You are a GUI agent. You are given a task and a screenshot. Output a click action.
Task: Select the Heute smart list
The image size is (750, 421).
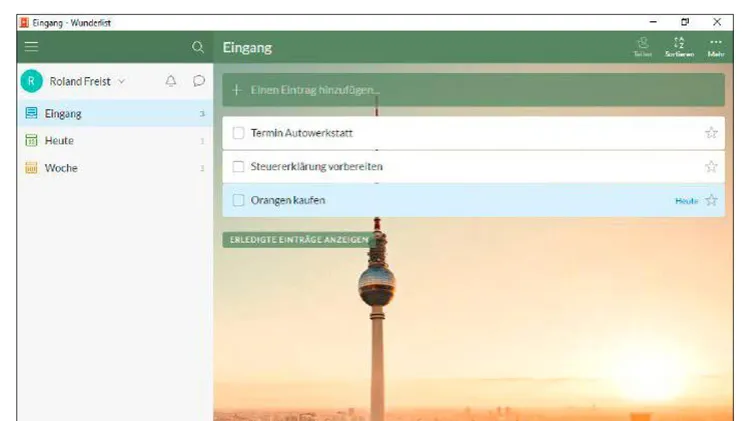click(x=115, y=141)
